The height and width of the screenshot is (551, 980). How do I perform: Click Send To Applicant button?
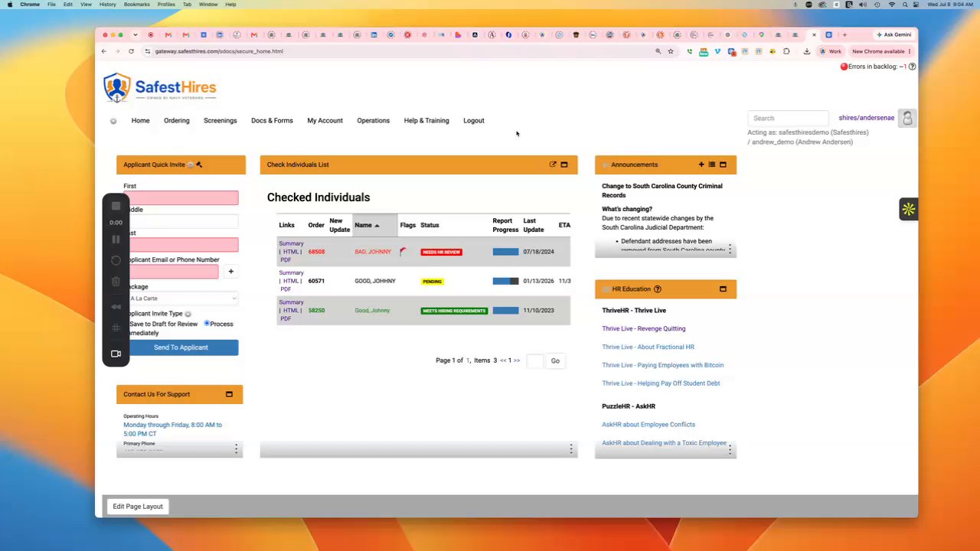pyautogui.click(x=181, y=347)
